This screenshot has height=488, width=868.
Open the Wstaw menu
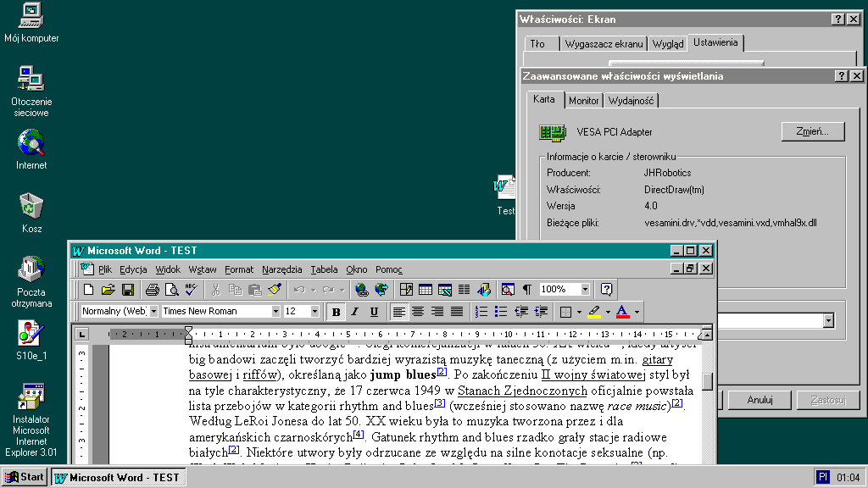pos(203,269)
